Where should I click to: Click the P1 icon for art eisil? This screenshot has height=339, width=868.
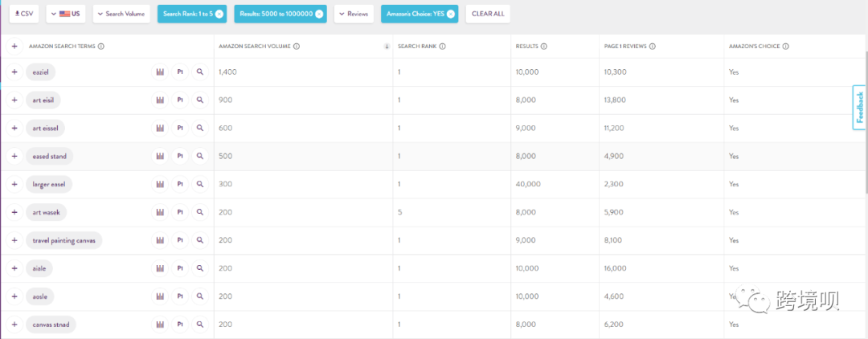coord(180,100)
